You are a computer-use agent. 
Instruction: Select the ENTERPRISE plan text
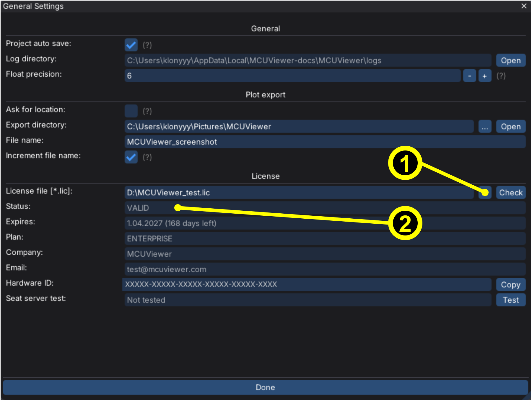[x=149, y=239]
